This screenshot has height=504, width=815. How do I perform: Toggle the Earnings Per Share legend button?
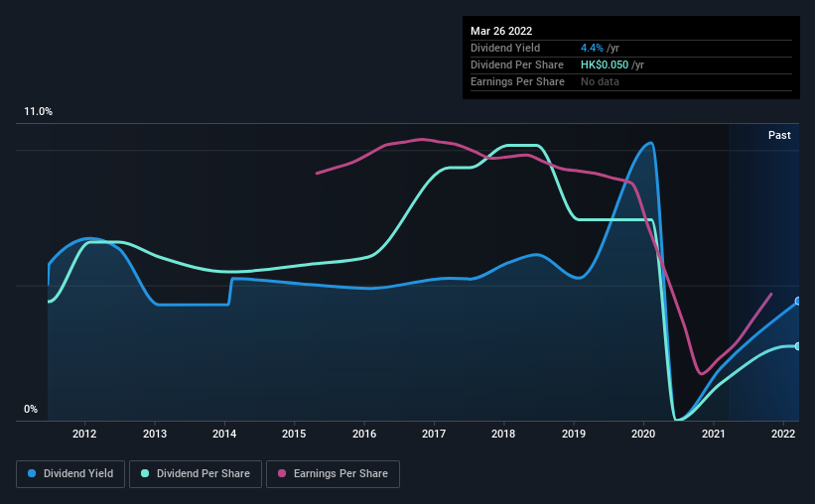click(333, 474)
